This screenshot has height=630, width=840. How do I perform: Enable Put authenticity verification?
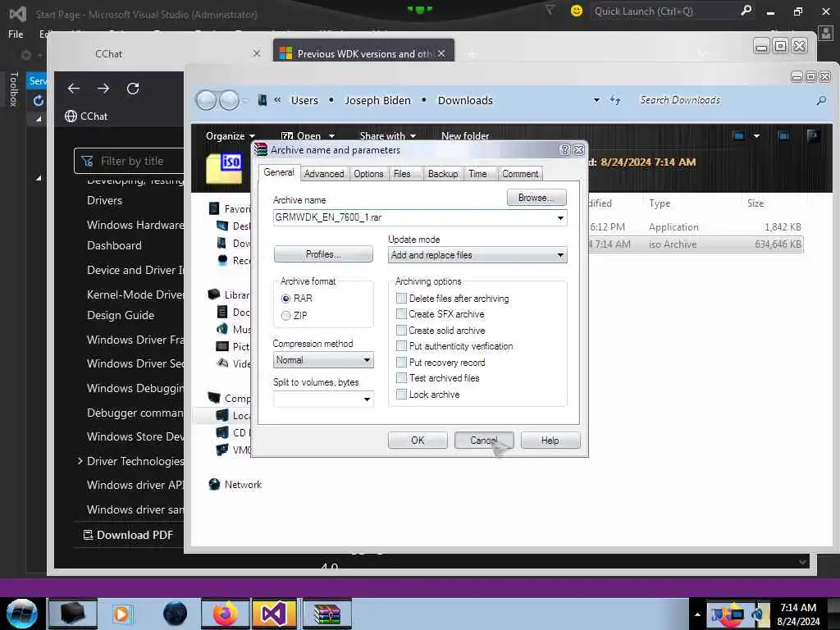(401, 346)
